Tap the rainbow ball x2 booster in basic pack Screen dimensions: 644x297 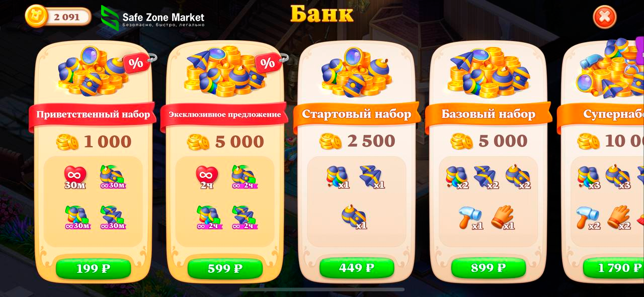coord(457,177)
